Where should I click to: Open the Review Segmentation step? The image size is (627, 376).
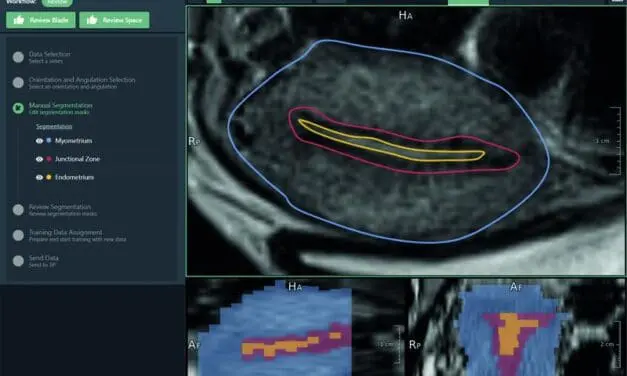click(62, 210)
